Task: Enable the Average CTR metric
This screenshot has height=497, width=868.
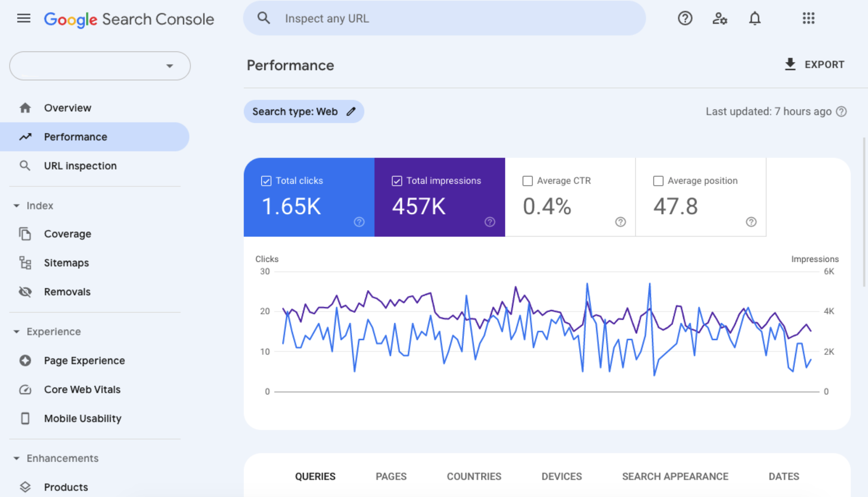Action: pos(527,181)
